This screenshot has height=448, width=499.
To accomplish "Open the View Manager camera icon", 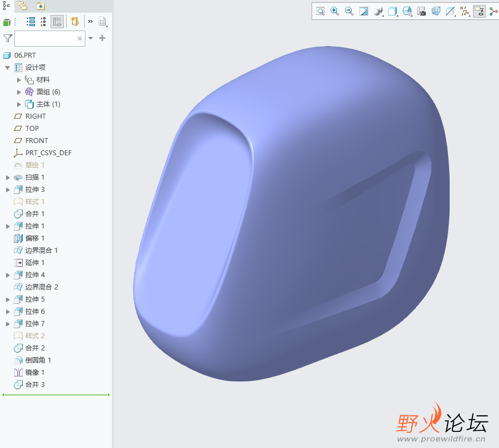I will point(421,11).
